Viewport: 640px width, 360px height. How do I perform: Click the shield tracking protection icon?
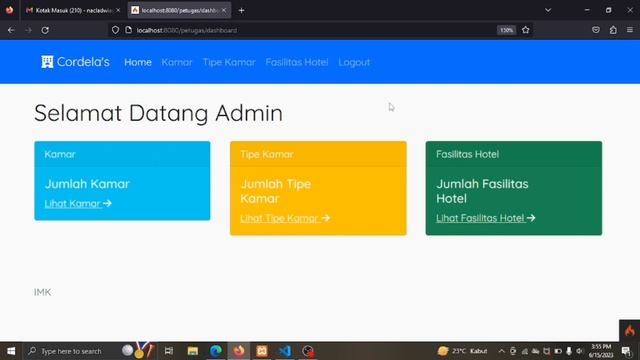tap(115, 30)
